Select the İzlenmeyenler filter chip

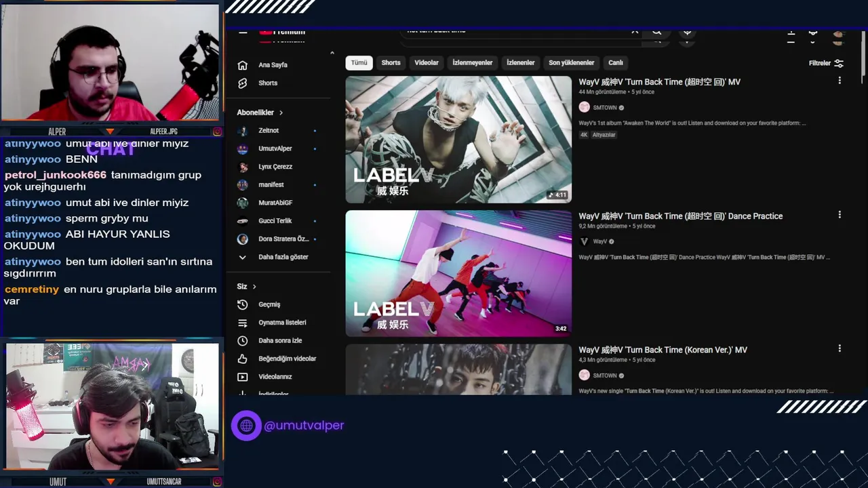[x=473, y=62]
